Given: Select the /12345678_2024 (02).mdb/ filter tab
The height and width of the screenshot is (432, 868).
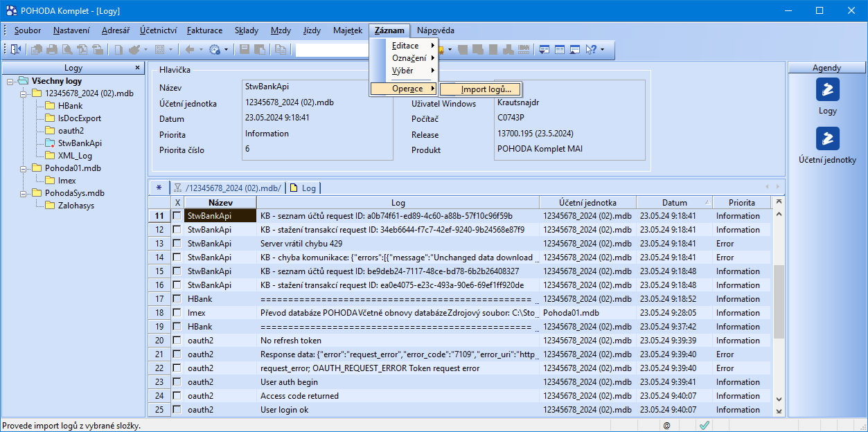Looking at the screenshot, I should [228, 188].
